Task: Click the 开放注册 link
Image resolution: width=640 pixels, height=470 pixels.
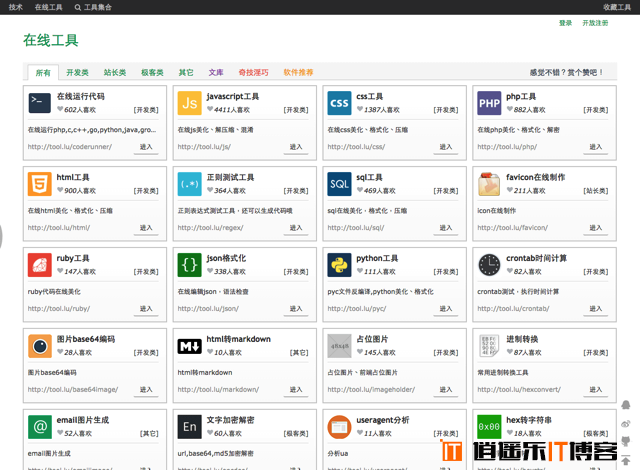Action: point(595,23)
